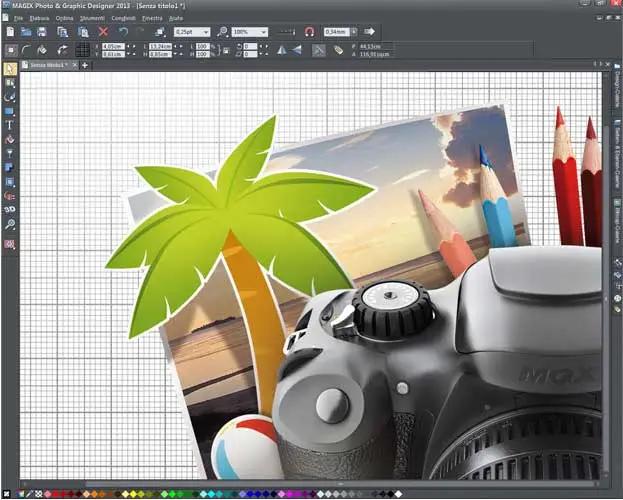Open the Finestra menu
The image size is (623, 500).
coord(152,18)
